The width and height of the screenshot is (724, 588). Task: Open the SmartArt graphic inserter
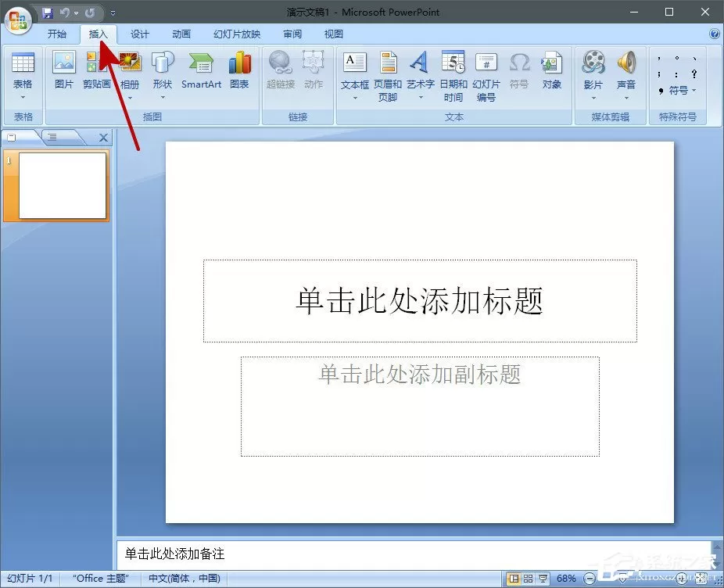[x=201, y=70]
